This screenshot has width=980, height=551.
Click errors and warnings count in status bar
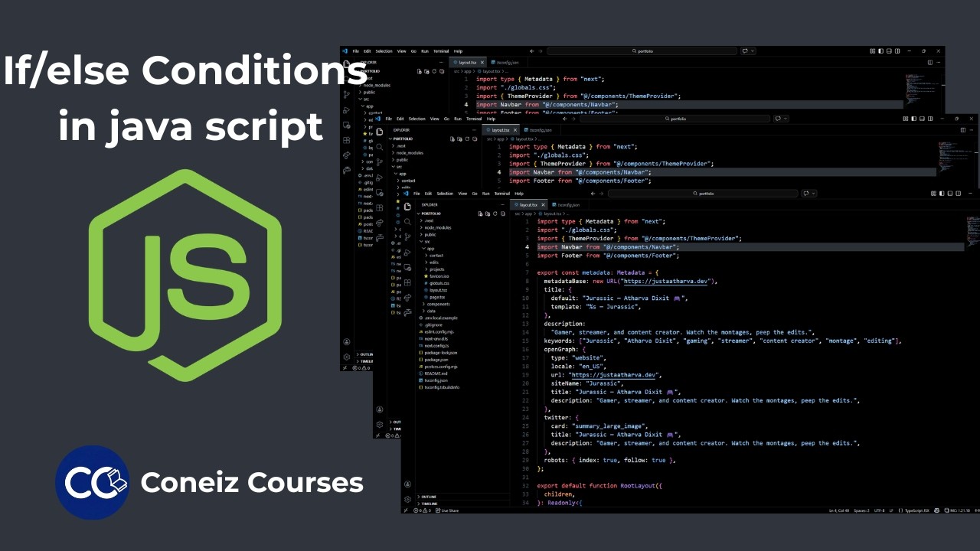coord(423,510)
